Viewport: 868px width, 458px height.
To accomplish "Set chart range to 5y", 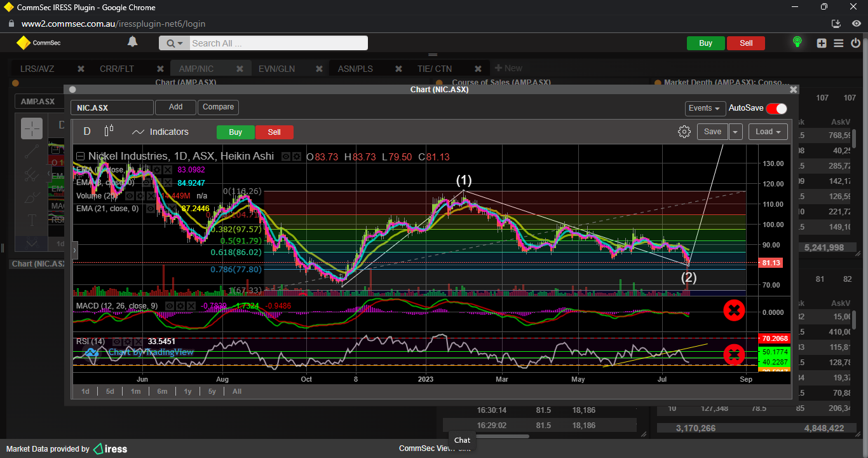I will click(212, 391).
